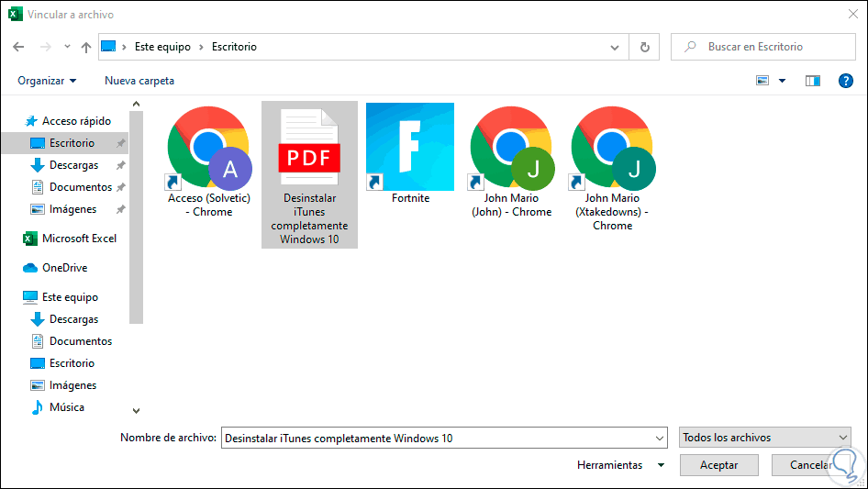Click the computer icon in address bar
Viewport: 868px width, 489px height.
pos(108,47)
